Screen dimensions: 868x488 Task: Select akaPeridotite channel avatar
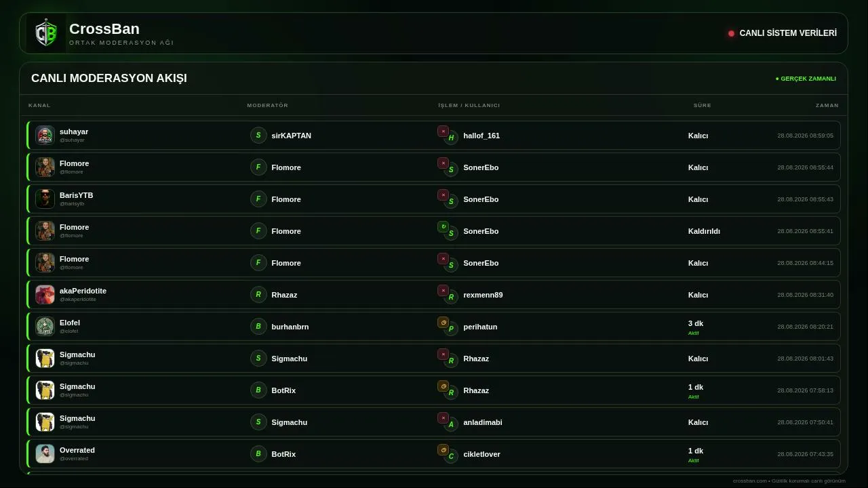point(45,294)
